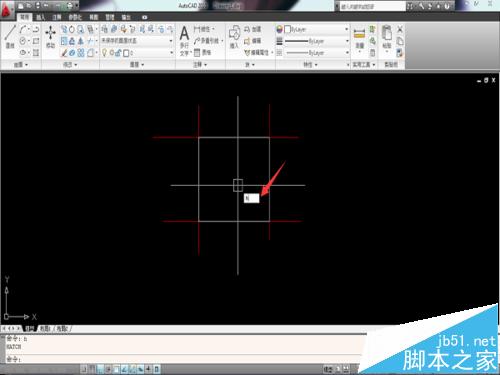This screenshot has width=500, height=375.
Task: Toggle Grid display in the status bar
Action: coord(92,369)
